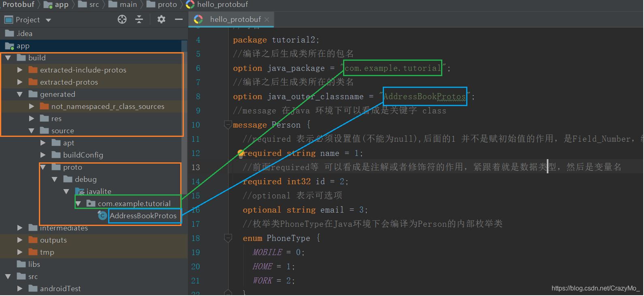The width and height of the screenshot is (644, 296).
Task: Select the AddressBookProtos class file
Action: (x=143, y=216)
